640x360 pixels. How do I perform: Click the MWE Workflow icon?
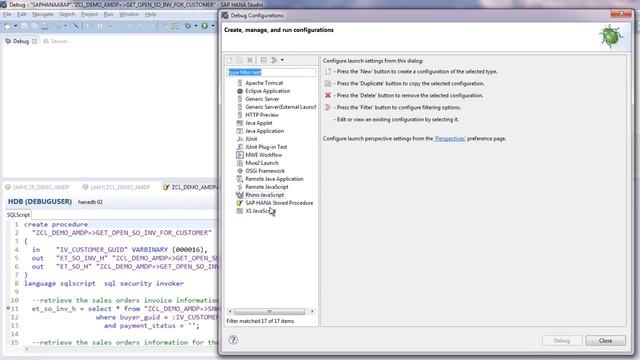pos(240,155)
